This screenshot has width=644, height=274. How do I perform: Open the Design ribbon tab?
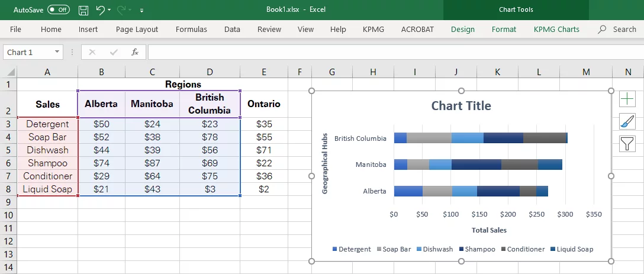pos(462,29)
